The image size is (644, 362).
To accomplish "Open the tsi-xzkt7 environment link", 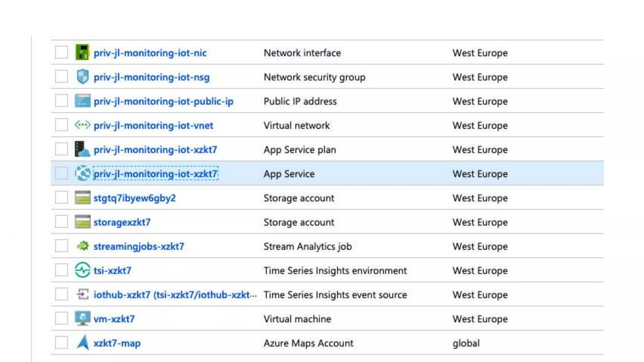I will point(112,271).
